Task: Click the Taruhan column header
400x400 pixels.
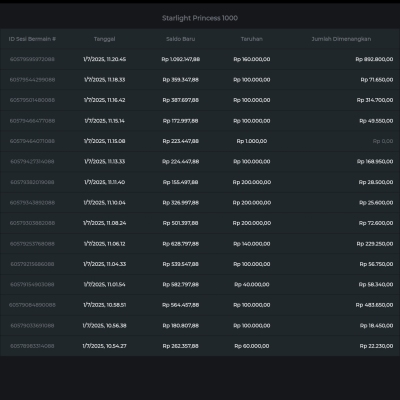Action: (252, 39)
